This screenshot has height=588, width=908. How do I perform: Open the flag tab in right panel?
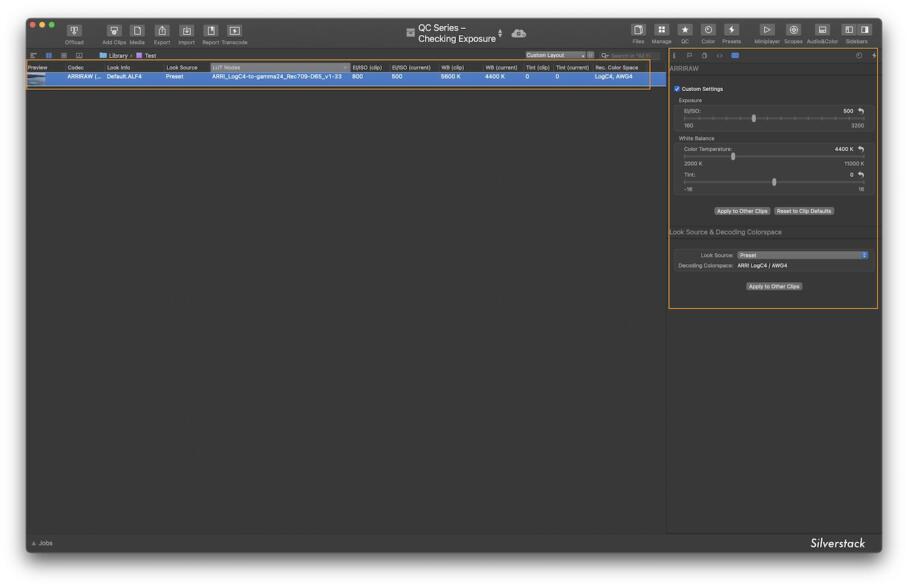689,56
